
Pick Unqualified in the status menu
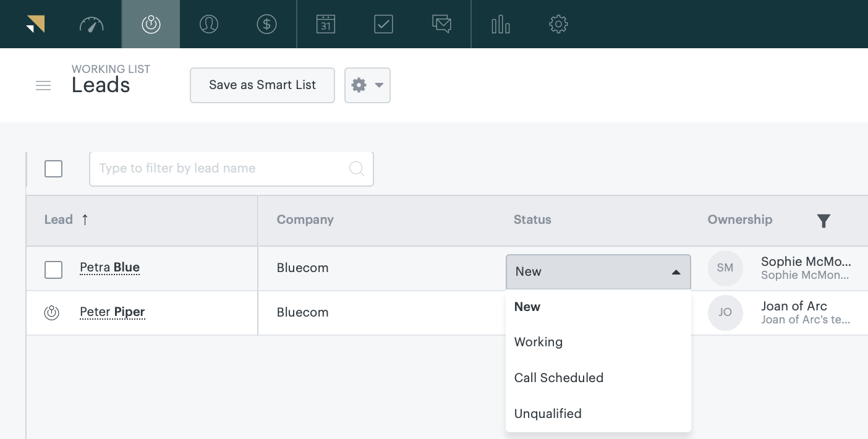click(x=548, y=414)
